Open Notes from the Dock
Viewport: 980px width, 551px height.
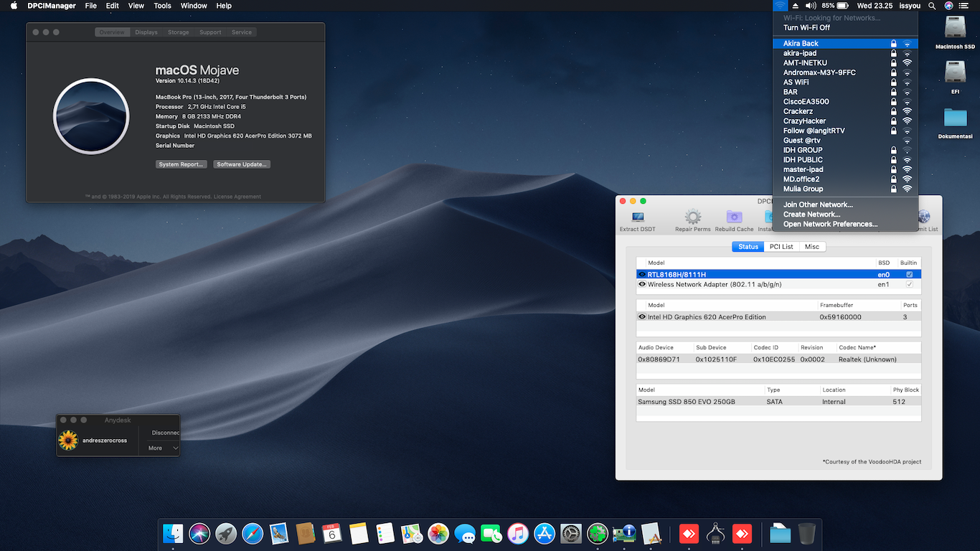click(359, 533)
